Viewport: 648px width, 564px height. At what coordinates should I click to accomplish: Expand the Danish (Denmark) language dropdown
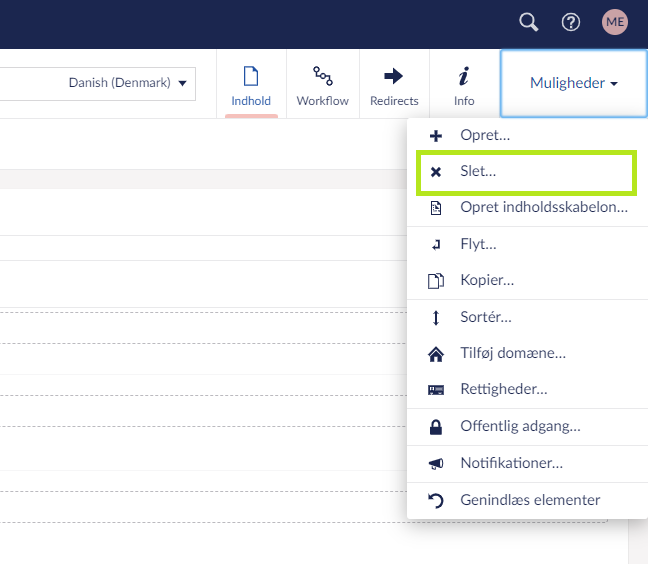click(x=128, y=83)
